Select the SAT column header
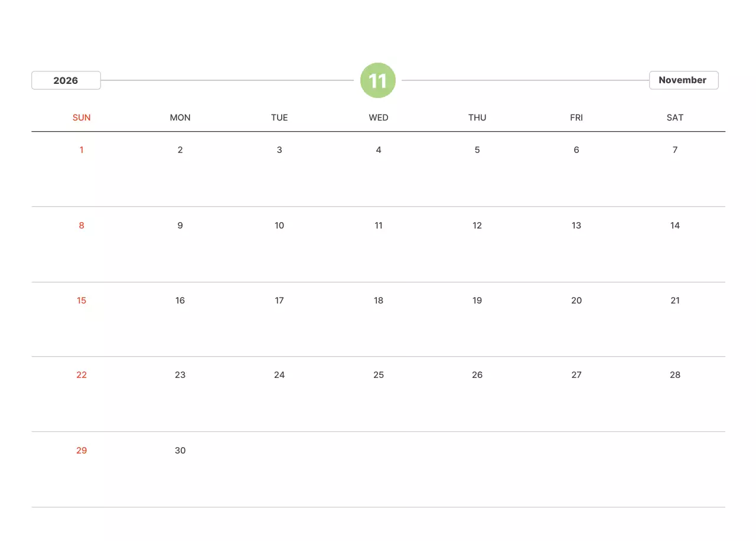 pyautogui.click(x=675, y=118)
